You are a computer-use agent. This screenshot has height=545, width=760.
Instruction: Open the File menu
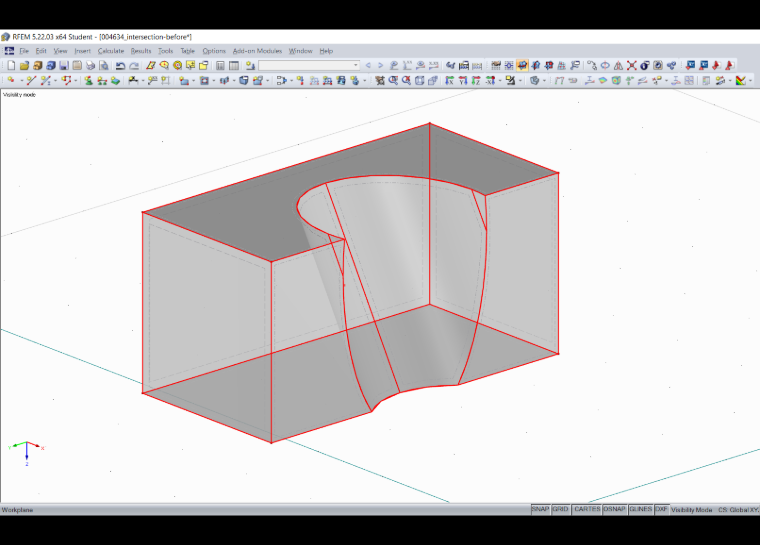tap(24, 51)
